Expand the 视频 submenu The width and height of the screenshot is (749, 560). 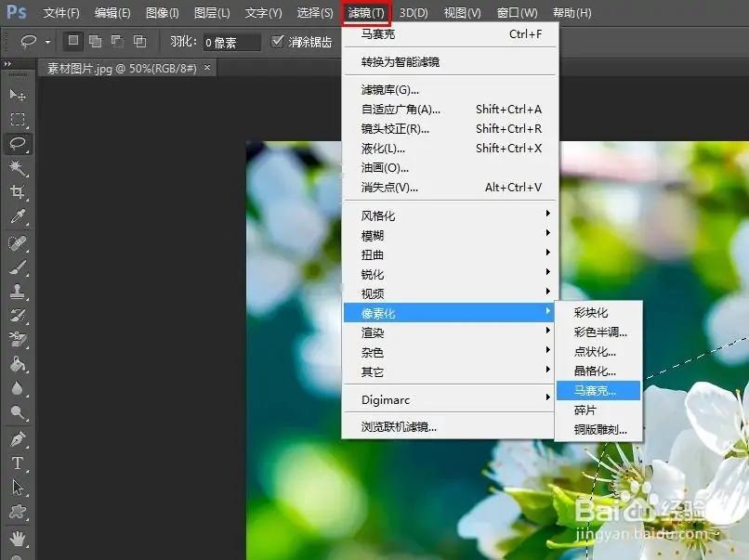(x=449, y=293)
